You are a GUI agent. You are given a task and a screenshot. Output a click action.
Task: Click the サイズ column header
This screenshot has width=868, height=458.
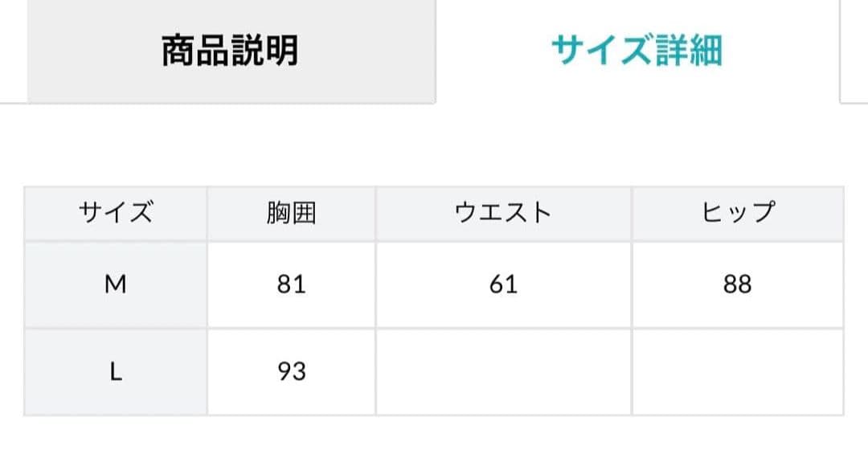tap(116, 213)
